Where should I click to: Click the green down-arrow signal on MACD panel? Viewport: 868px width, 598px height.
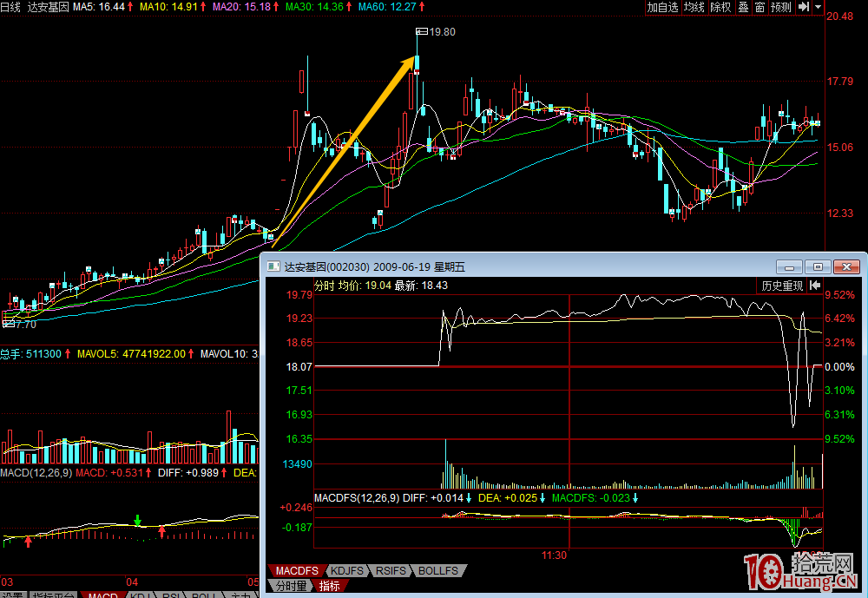(137, 520)
